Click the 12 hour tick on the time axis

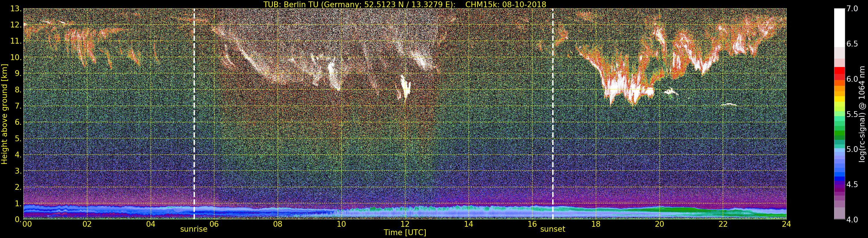(405, 224)
